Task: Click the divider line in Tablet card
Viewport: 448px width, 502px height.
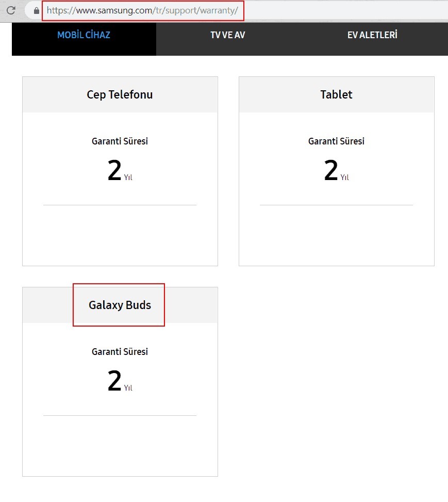Action: click(336, 205)
